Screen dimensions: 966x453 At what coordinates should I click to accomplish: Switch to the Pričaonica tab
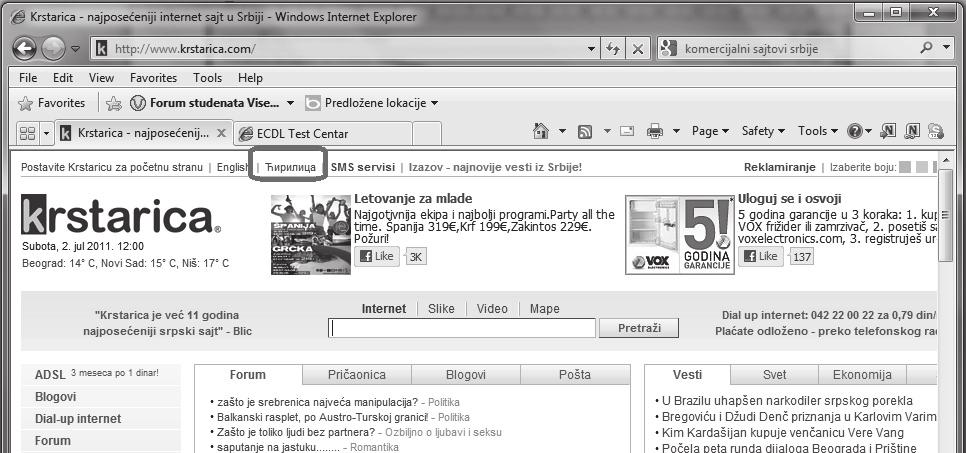point(357,375)
